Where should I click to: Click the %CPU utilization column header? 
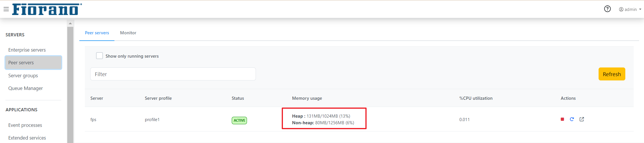click(x=476, y=98)
